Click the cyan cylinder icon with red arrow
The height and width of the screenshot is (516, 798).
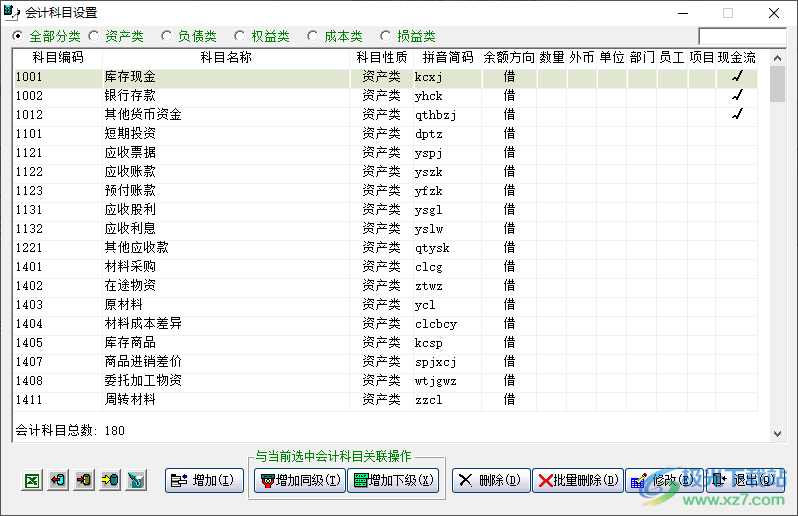pyautogui.click(x=58, y=480)
